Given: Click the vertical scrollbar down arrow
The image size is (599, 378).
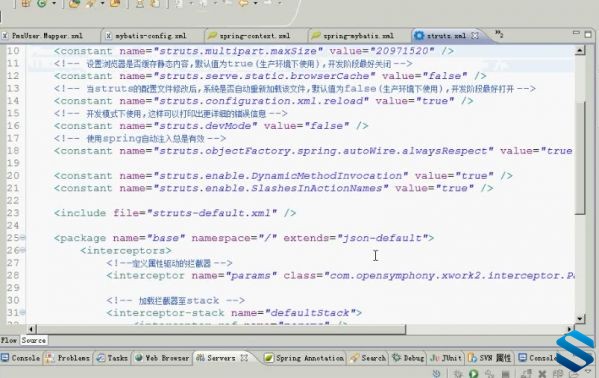Looking at the screenshot, I should pyautogui.click(x=580, y=318).
